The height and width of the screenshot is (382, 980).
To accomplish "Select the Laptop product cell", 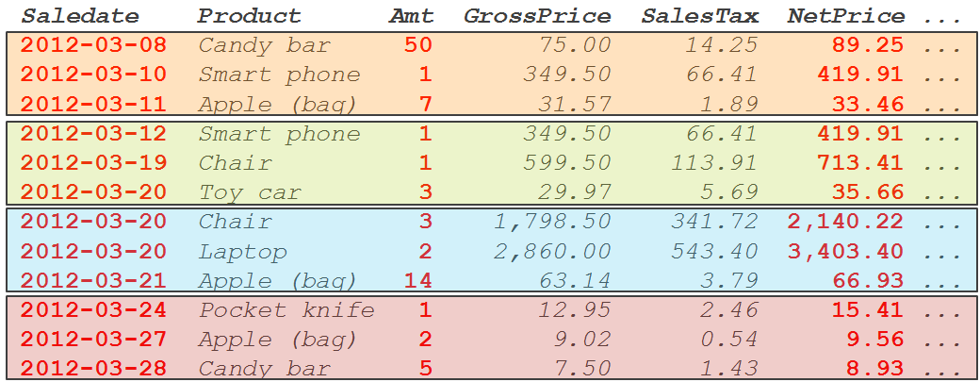I will [x=242, y=252].
